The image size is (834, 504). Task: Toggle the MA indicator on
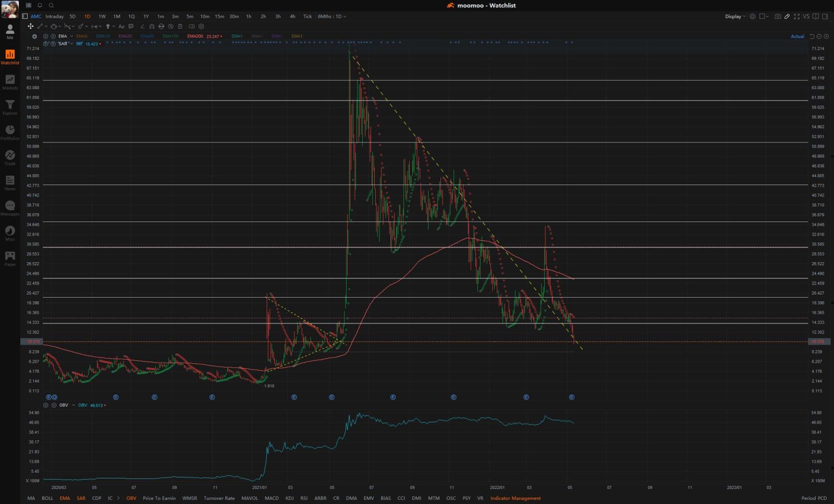pos(31,498)
